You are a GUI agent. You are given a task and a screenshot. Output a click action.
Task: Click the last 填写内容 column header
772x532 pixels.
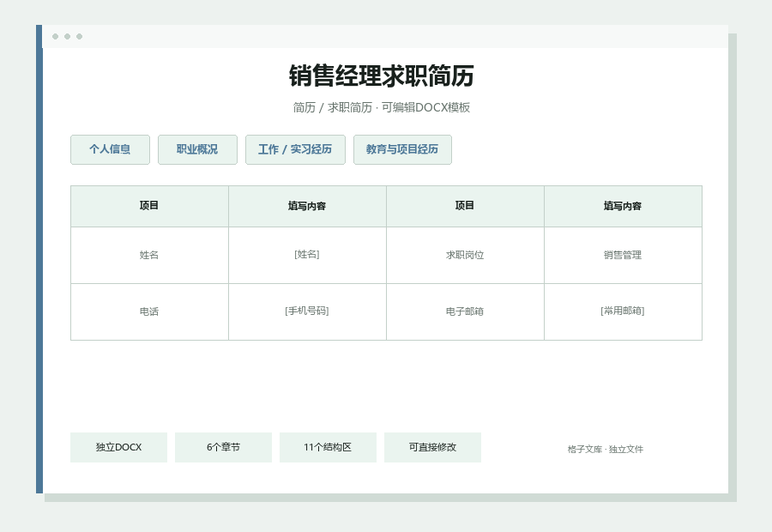point(623,207)
